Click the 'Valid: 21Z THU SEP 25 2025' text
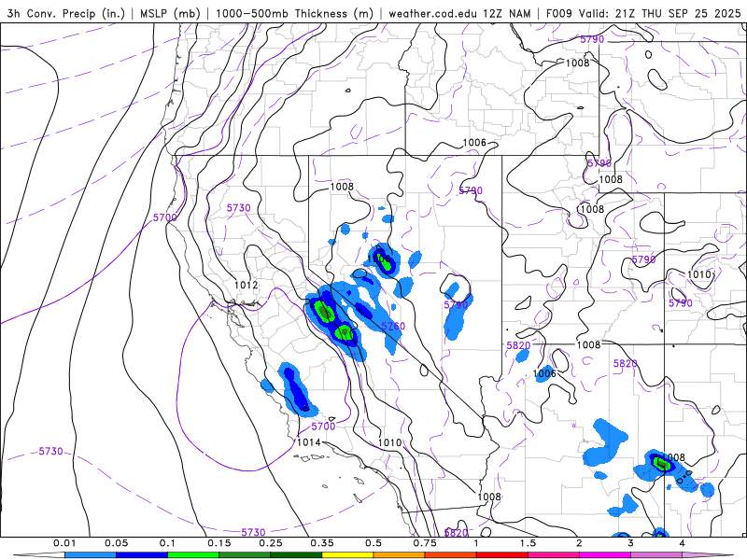This screenshot has height=560, width=747. 660,13
